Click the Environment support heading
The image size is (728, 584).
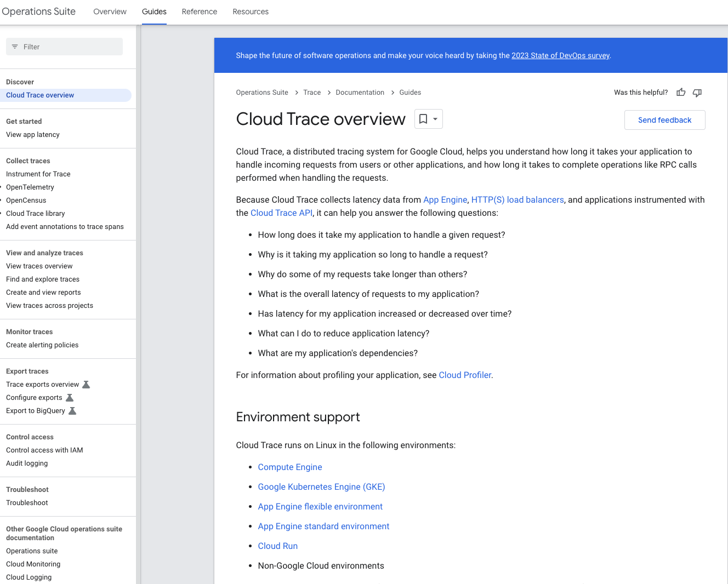(298, 417)
